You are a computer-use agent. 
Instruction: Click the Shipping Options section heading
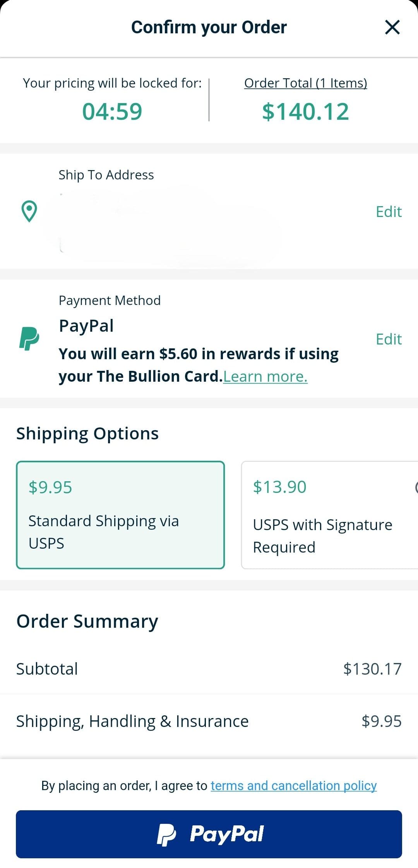pyautogui.click(x=87, y=433)
